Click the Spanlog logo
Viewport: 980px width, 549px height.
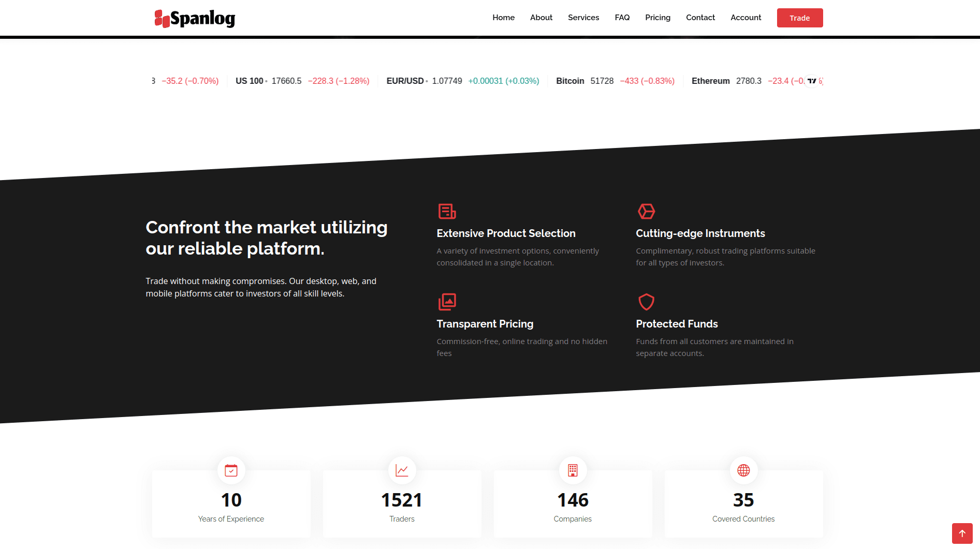point(194,18)
